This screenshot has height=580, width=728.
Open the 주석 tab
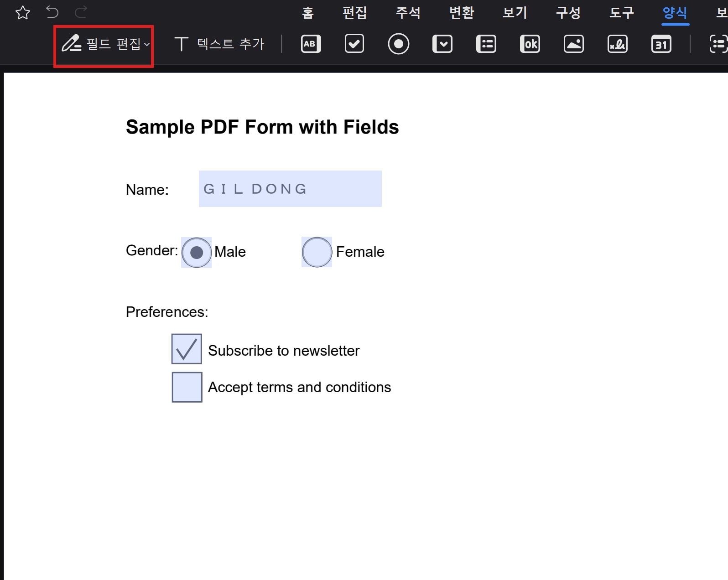point(408,12)
